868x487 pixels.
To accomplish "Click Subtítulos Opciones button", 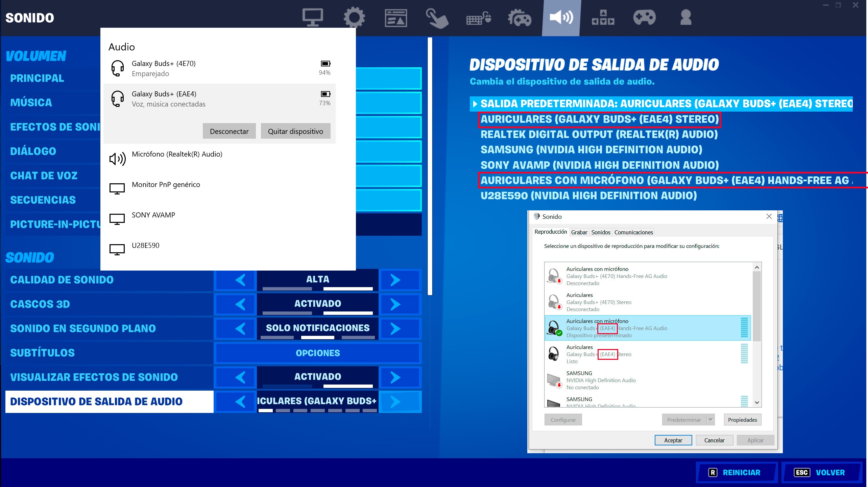I will click(318, 353).
